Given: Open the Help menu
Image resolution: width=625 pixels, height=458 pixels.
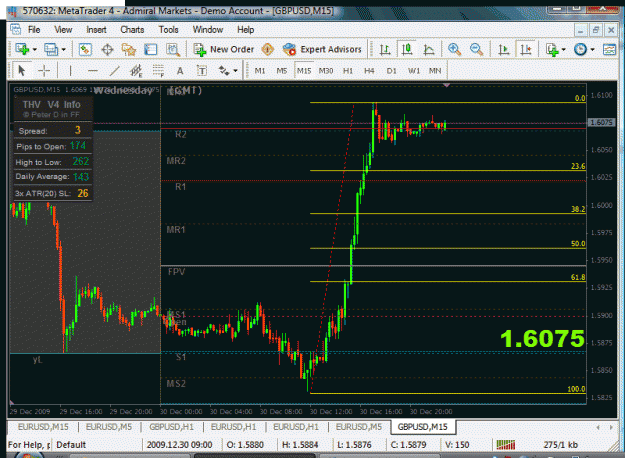Looking at the screenshot, I should 246,30.
